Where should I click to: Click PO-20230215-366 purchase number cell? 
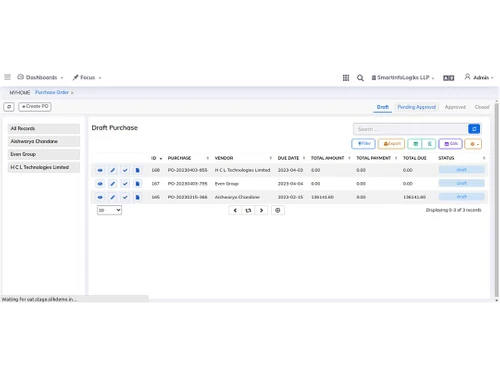(187, 197)
